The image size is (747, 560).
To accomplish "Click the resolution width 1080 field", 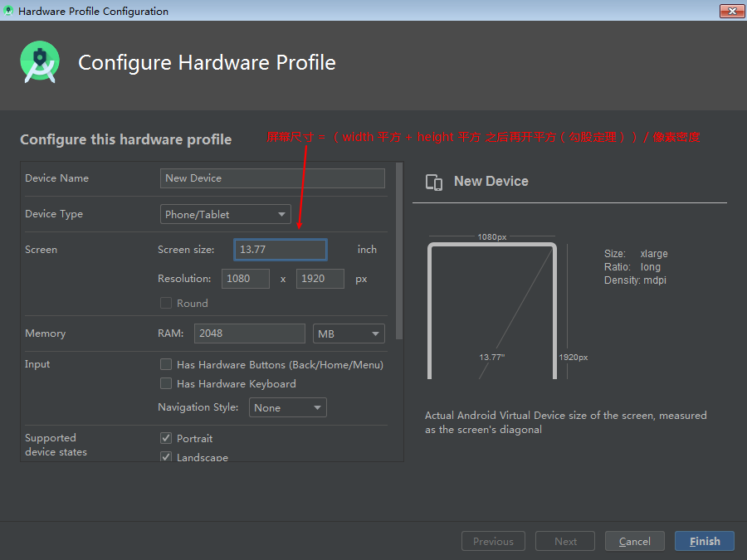I will pos(246,279).
